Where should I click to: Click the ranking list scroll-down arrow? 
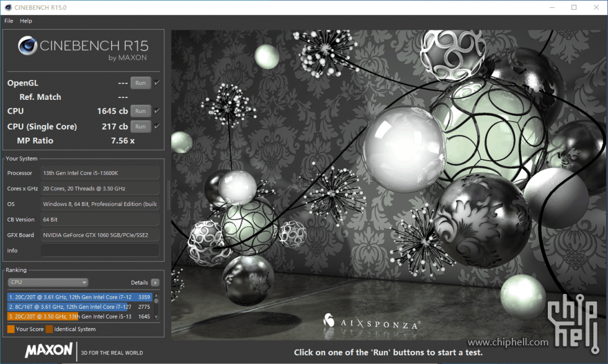click(156, 317)
